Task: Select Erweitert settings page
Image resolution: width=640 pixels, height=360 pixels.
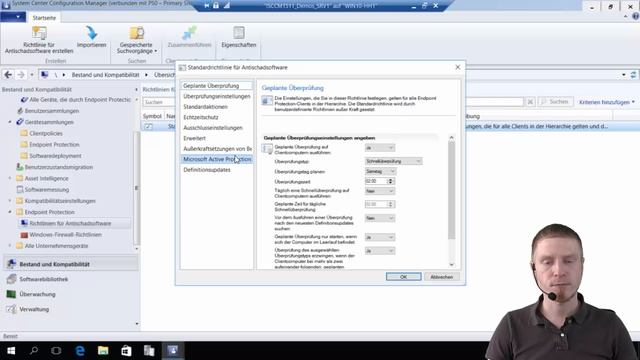Action: [x=216, y=138]
